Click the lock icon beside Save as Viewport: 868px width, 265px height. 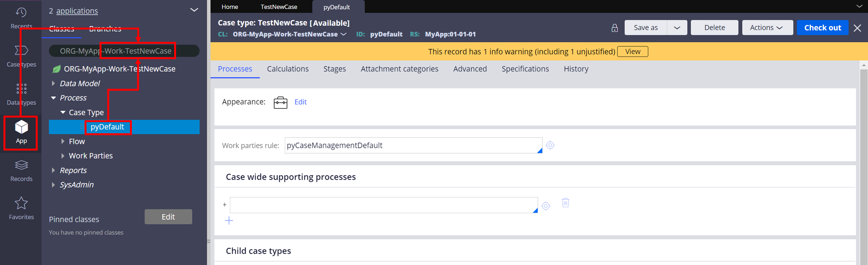click(615, 28)
